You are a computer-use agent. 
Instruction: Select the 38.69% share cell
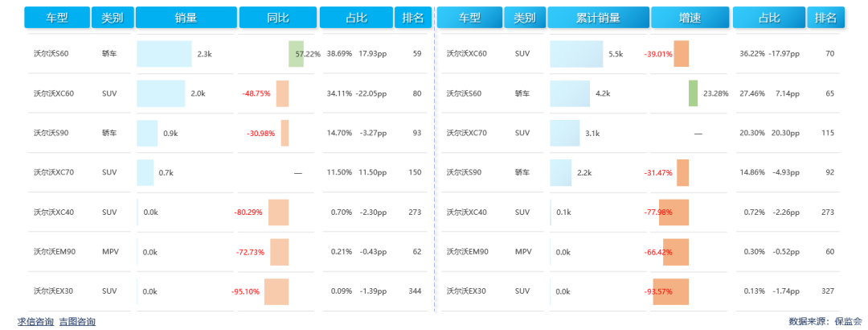click(339, 54)
